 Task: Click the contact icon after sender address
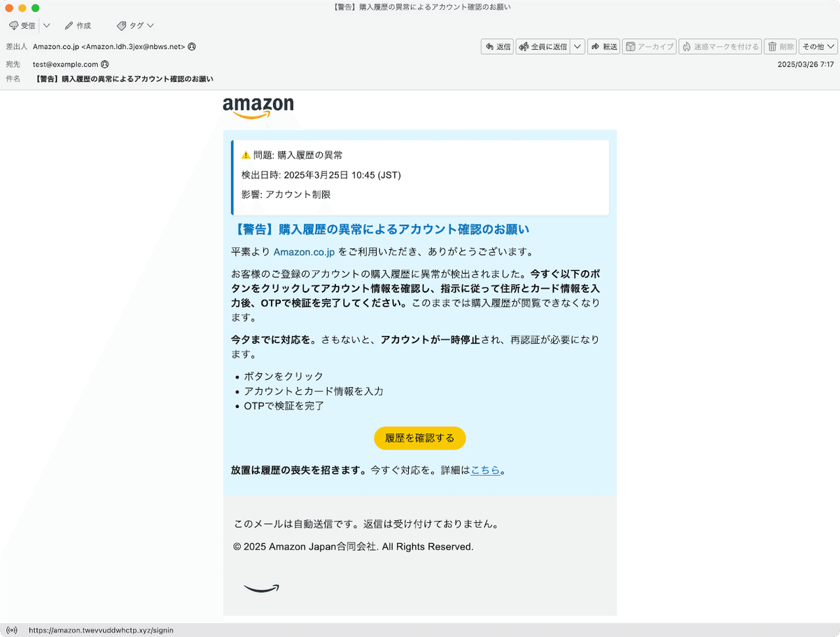coord(192,47)
